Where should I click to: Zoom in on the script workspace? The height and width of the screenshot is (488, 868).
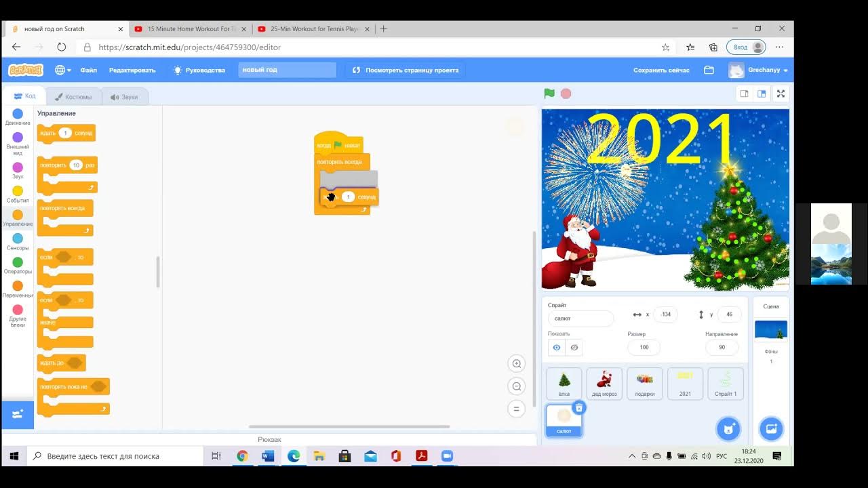(517, 364)
